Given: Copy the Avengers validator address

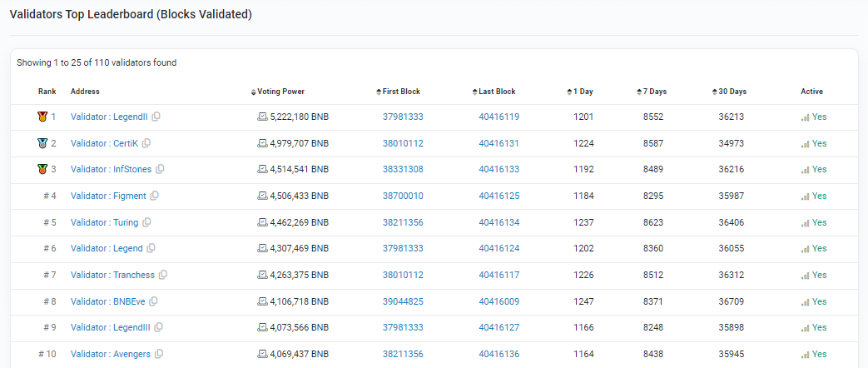Looking at the screenshot, I should [159, 355].
